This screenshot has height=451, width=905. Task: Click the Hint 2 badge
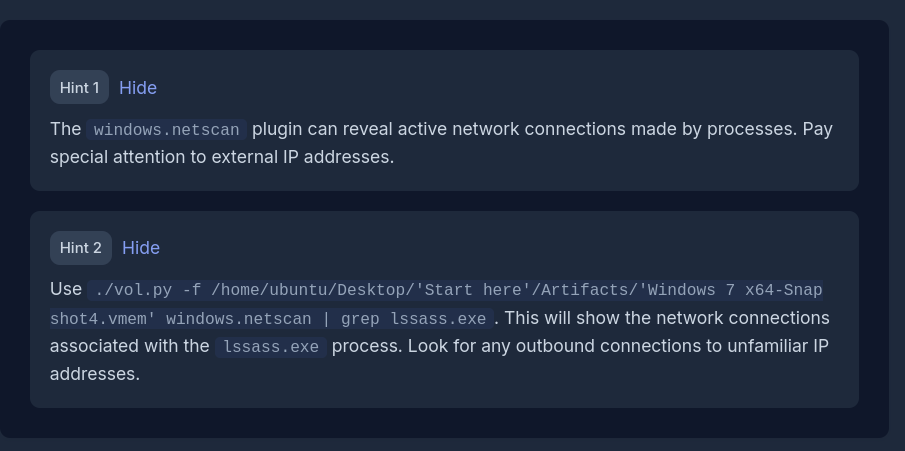click(81, 248)
